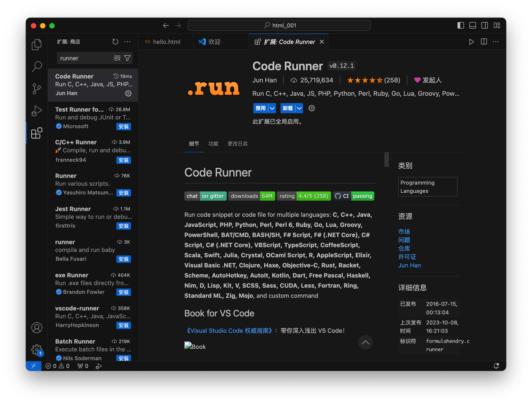Image resolution: width=532 pixels, height=405 pixels.
Task: Click the sponsor heart 发起人
Action: tap(428, 80)
